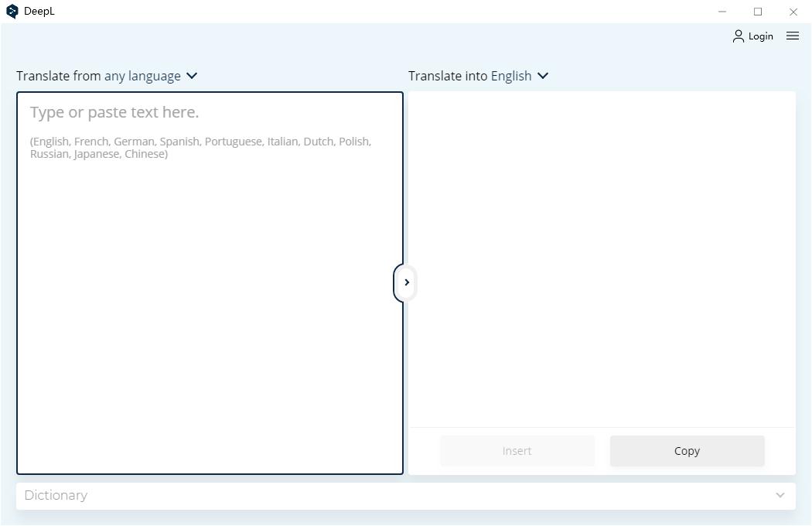
Task: Click the DeepL logo icon in titlebar
Action: coord(12,12)
